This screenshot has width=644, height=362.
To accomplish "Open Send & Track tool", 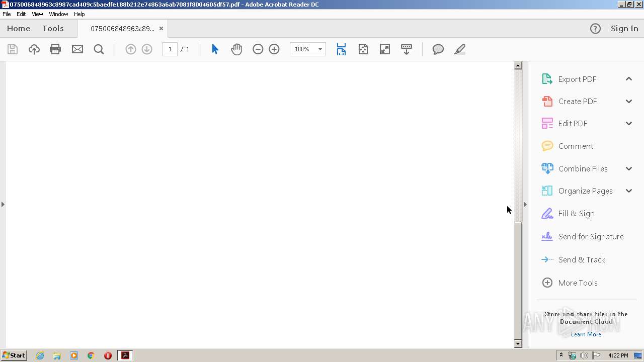I will [573, 259].
